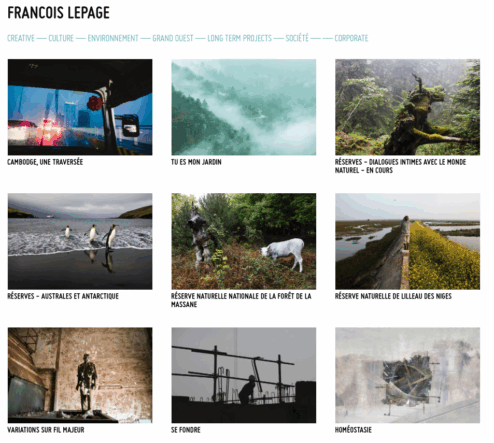This screenshot has height=443, width=494.
Task: Click the Réserves – Australes et Antarctique title
Action: pyautogui.click(x=63, y=296)
